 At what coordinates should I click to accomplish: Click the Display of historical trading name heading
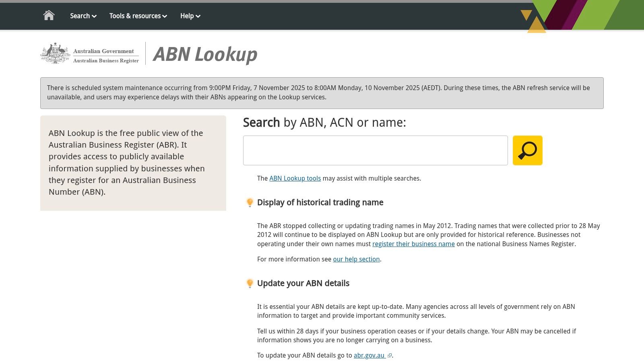click(x=320, y=203)
